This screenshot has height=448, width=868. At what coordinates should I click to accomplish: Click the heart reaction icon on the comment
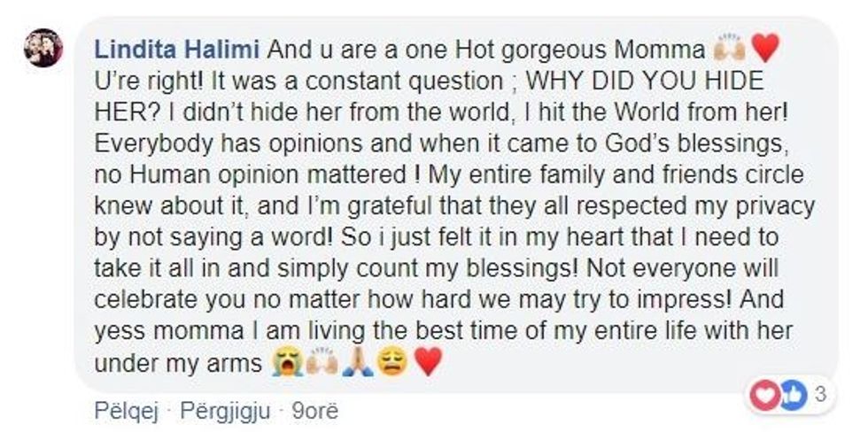762,397
